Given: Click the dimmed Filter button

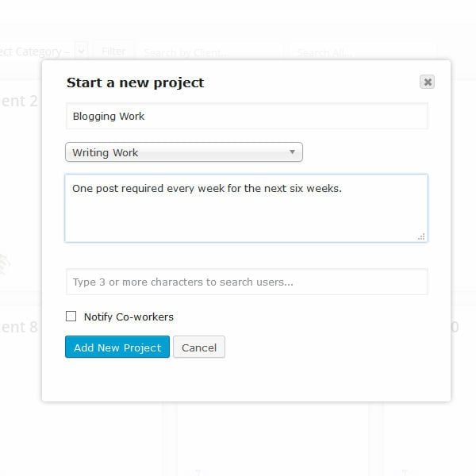Looking at the screenshot, I should point(113,52).
